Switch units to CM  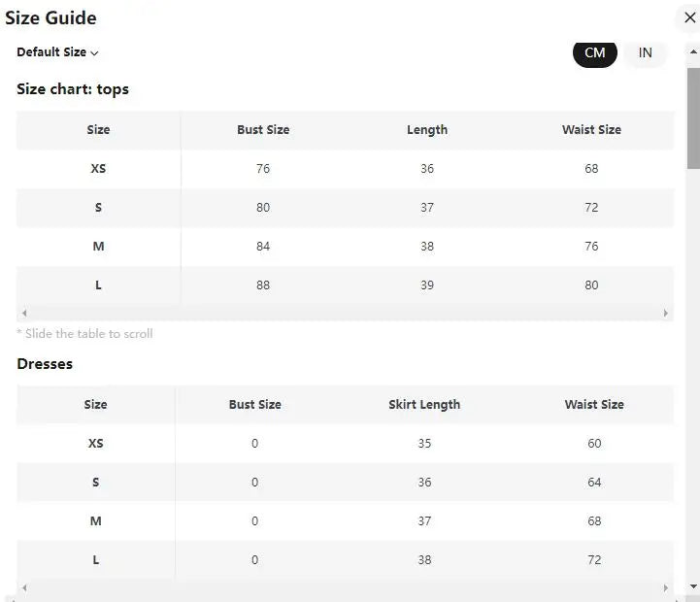(594, 52)
